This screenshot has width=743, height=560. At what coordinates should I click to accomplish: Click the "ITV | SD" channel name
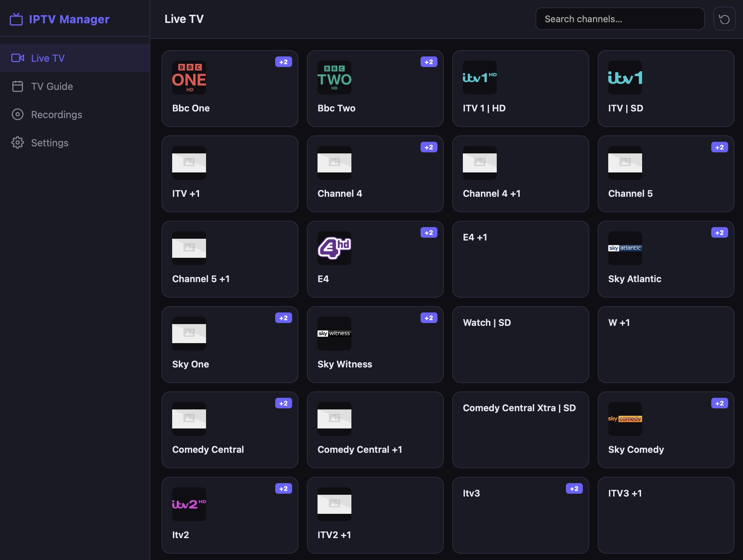pos(626,108)
